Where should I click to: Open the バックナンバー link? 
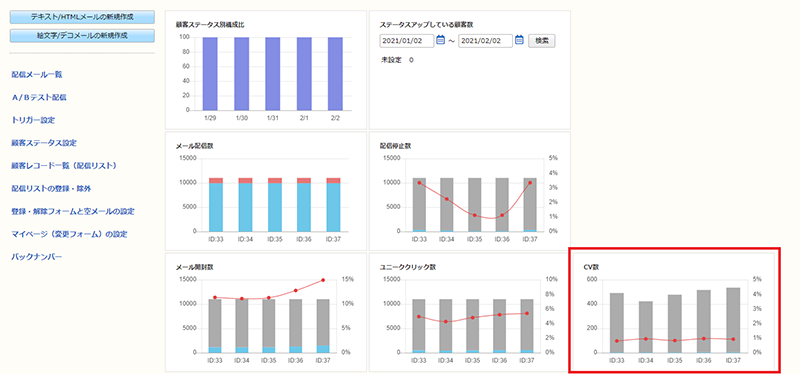[x=37, y=257]
